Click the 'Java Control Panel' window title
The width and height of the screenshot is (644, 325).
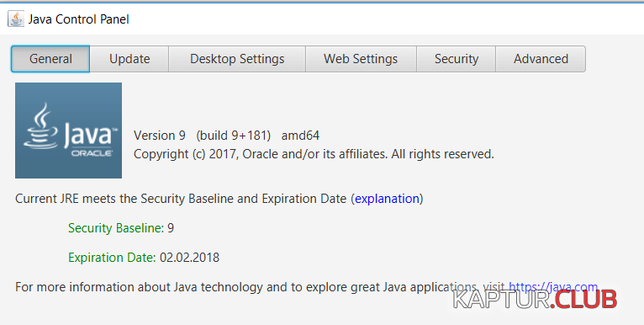(x=78, y=19)
